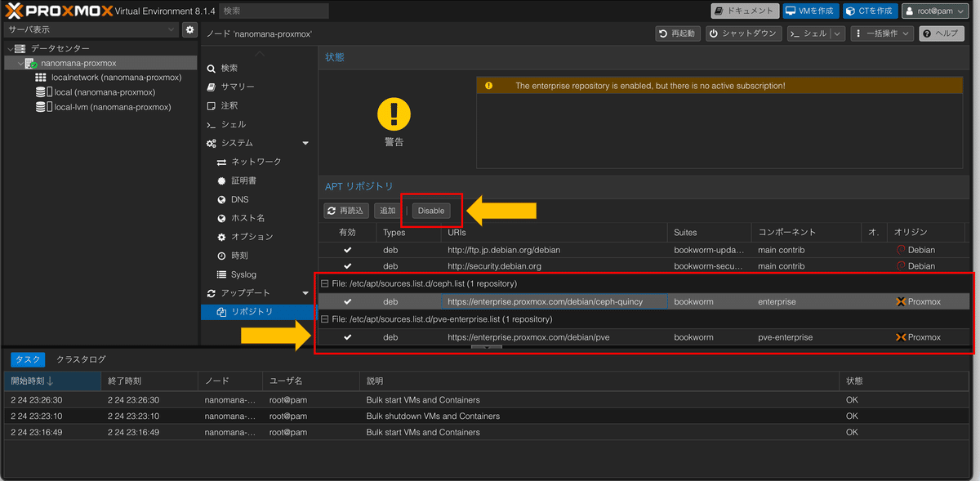This screenshot has width=980, height=481.
Task: Open localnetwork (nanomana-proxmox) entry
Action: [x=116, y=78]
